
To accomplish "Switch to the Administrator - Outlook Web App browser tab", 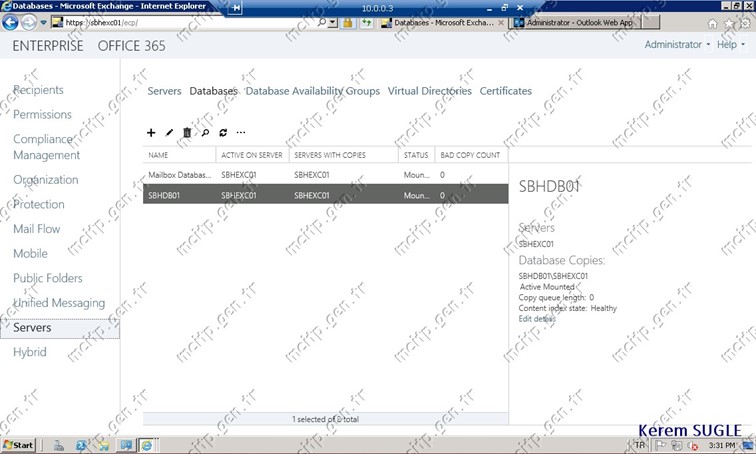I will 574,23.
